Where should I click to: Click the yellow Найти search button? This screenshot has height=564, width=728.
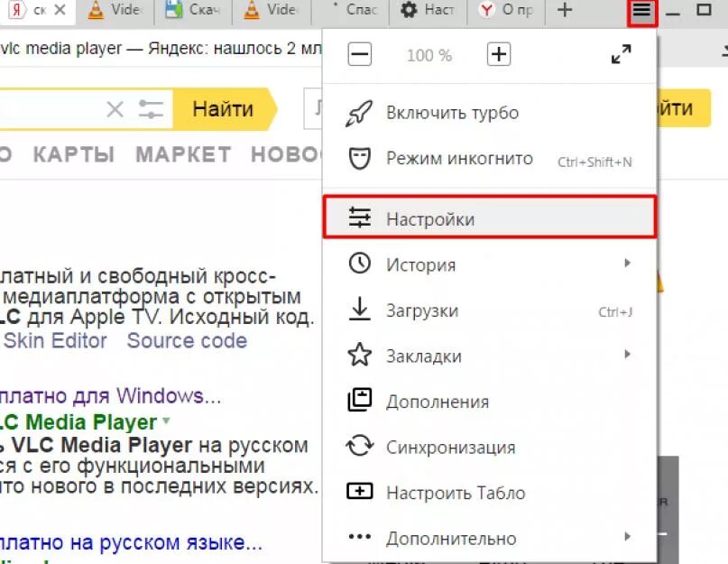coord(225,109)
